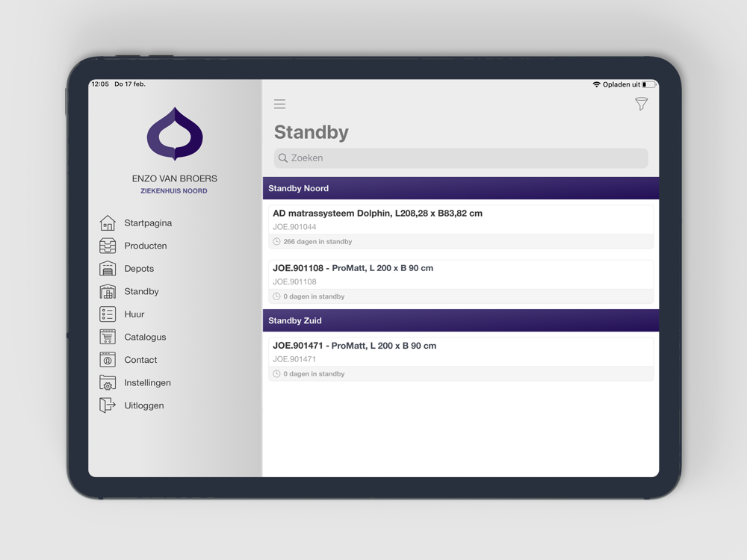The width and height of the screenshot is (747, 560).
Task: Click the Standby Noord section header
Action: tap(461, 188)
